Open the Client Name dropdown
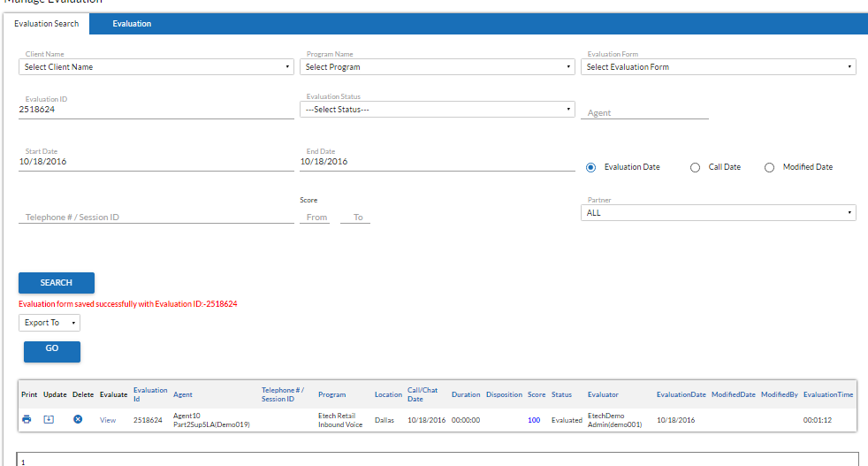The height and width of the screenshot is (466, 868). click(x=156, y=67)
